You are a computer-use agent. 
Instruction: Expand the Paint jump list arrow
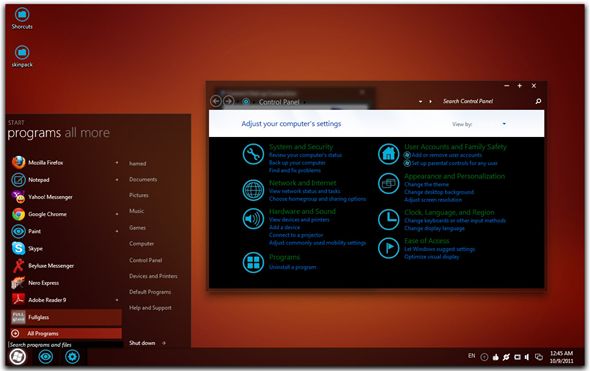[x=117, y=231]
